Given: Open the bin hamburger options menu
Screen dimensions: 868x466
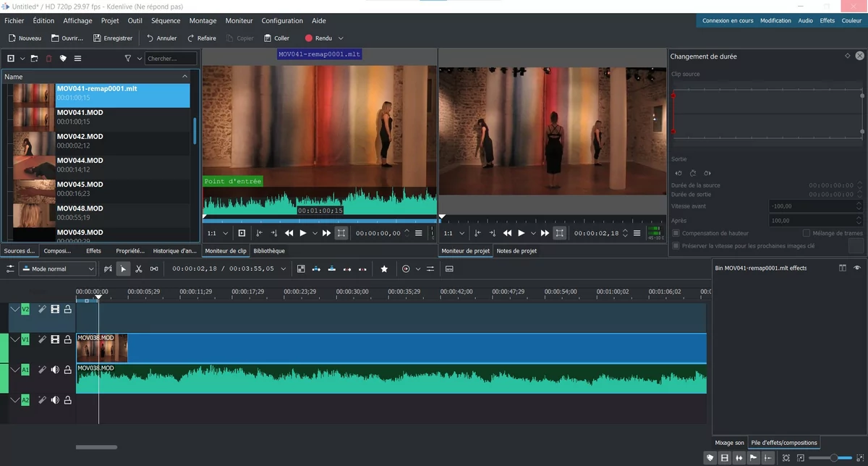Looking at the screenshot, I should click(77, 58).
